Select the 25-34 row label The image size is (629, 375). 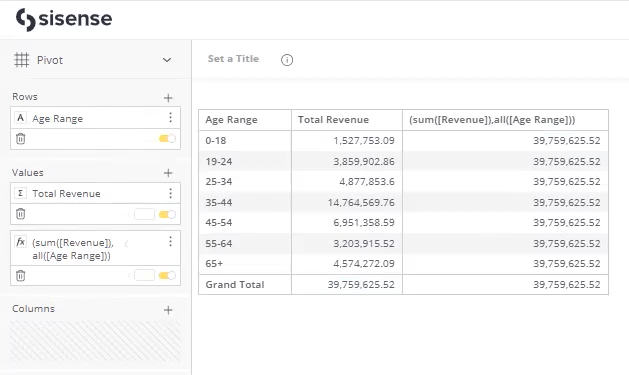[219, 182]
